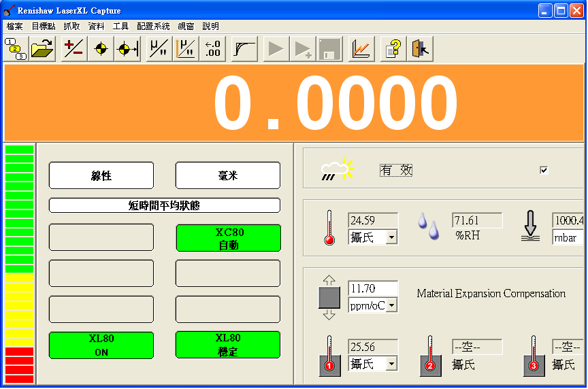The width and height of the screenshot is (588, 389).
Task: Click the air temperature thermometer icon
Action: (x=329, y=227)
